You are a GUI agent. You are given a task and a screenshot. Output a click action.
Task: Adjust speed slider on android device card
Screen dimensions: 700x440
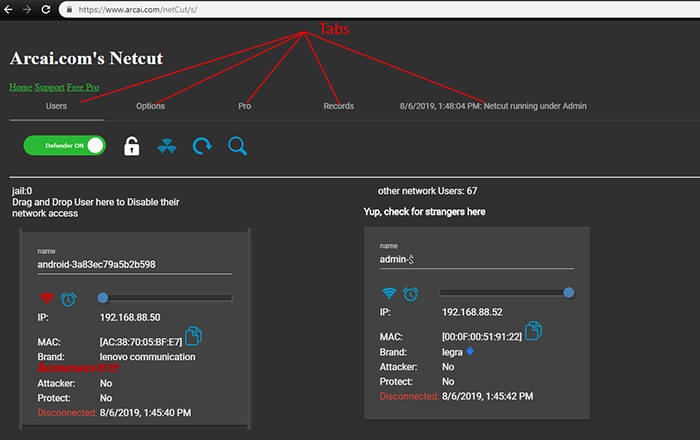click(165, 298)
